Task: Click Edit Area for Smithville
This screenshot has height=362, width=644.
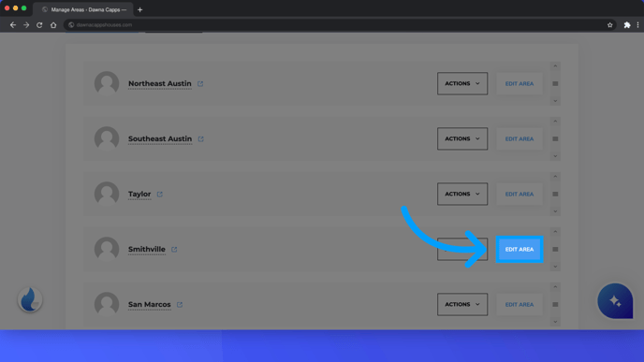Action: coord(520,249)
